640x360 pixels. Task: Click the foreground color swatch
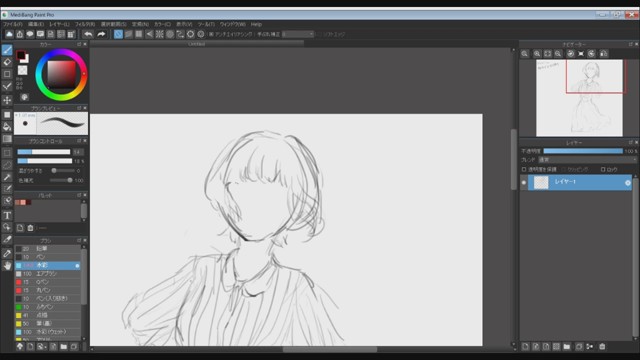20,55
